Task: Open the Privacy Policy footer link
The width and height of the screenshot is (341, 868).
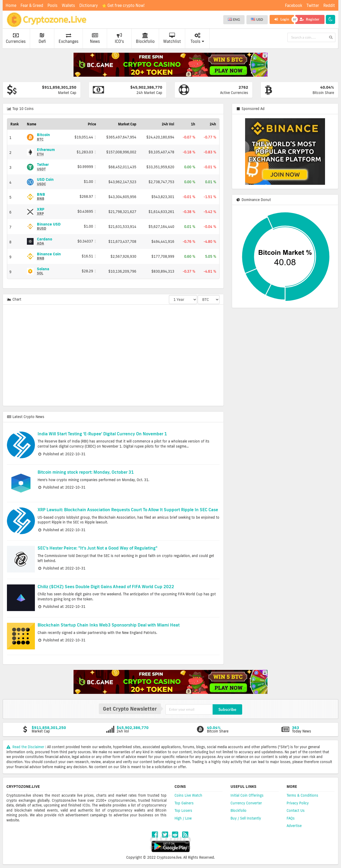Action: [298, 803]
